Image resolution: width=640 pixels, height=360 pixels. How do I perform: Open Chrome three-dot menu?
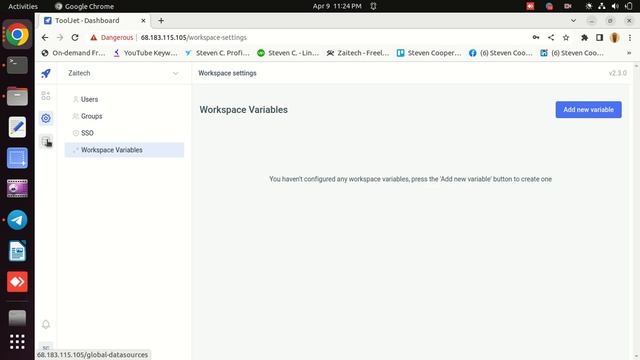coord(630,38)
